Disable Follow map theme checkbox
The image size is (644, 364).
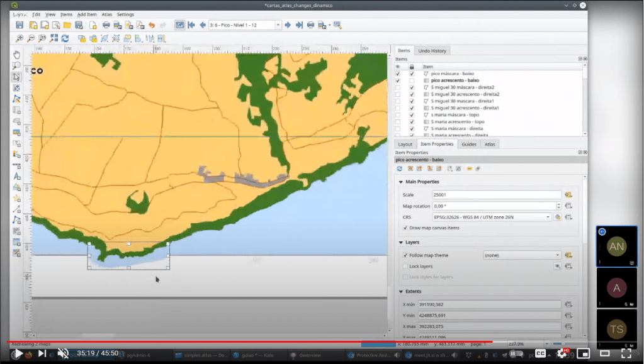pyautogui.click(x=405, y=255)
